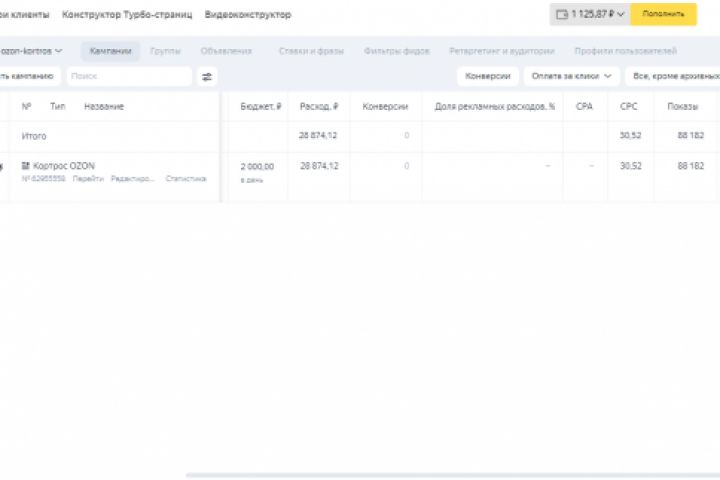The width and height of the screenshot is (720, 480).
Task: Click the yellow Пополнить button
Action: click(663, 14)
